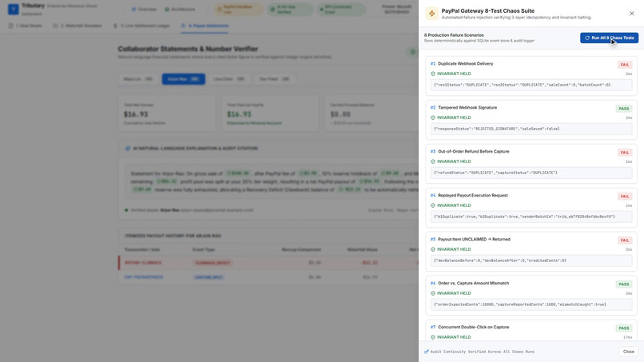Click the Out-of-Order Refund Before Capture title
This screenshot has width=644, height=362.
(x=474, y=152)
